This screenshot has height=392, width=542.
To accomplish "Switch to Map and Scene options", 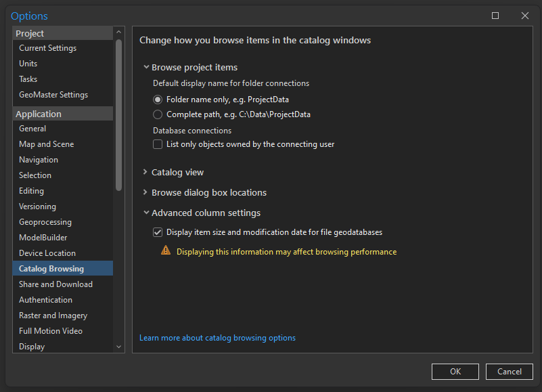I will tap(47, 144).
